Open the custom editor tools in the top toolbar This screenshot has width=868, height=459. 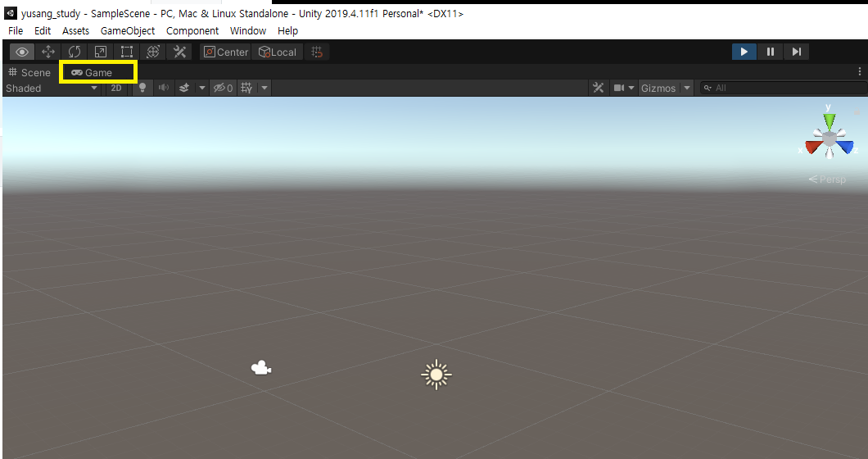point(179,52)
